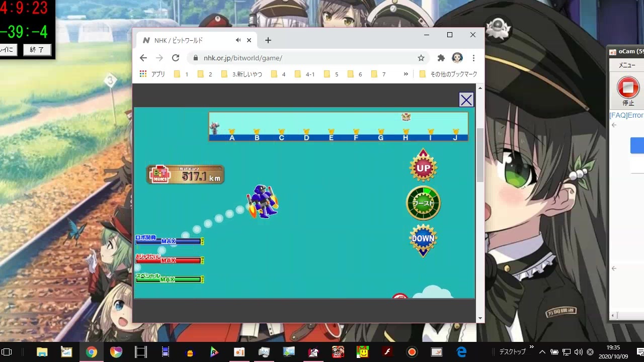Image resolution: width=644 pixels, height=362 pixels.
Task: Open the [FAQ]Error link in oCam
Action: tap(626, 115)
